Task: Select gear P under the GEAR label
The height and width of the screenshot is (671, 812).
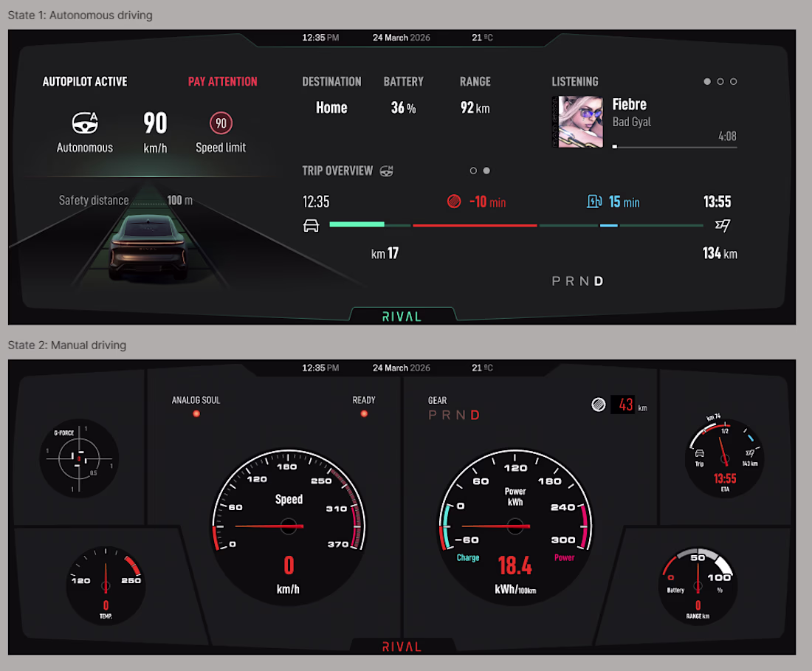Action: pos(433,415)
